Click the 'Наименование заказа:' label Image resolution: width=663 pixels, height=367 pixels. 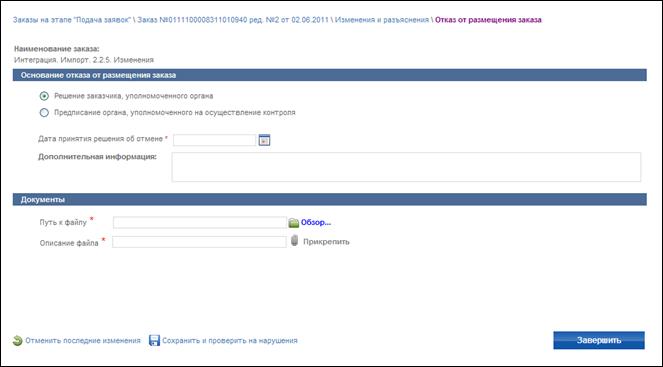click(57, 49)
